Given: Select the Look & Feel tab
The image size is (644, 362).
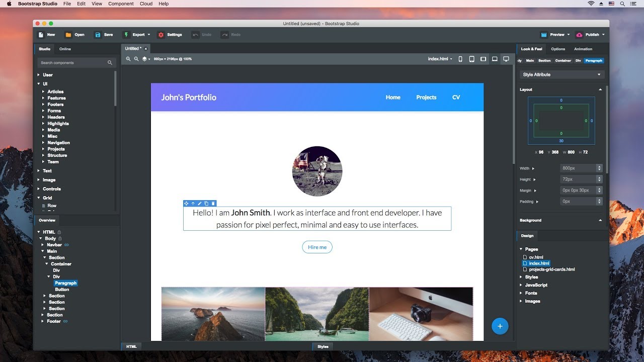Looking at the screenshot, I should 531,49.
